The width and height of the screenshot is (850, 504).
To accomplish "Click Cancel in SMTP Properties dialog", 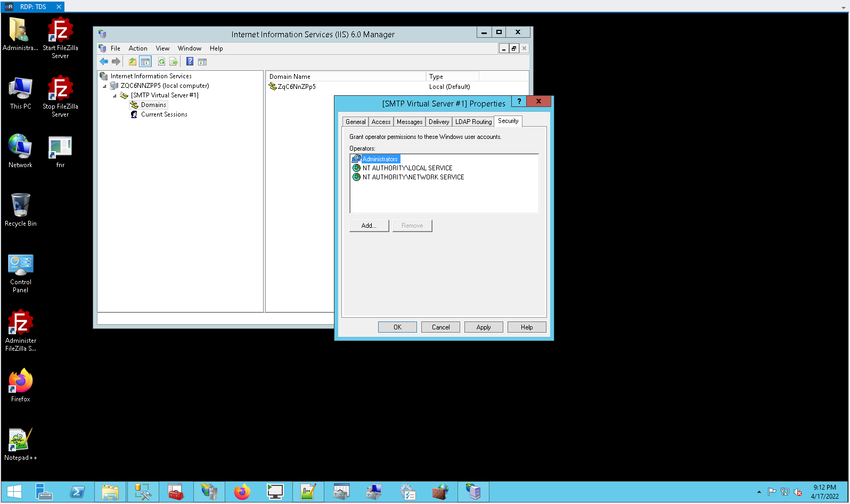I will (441, 327).
